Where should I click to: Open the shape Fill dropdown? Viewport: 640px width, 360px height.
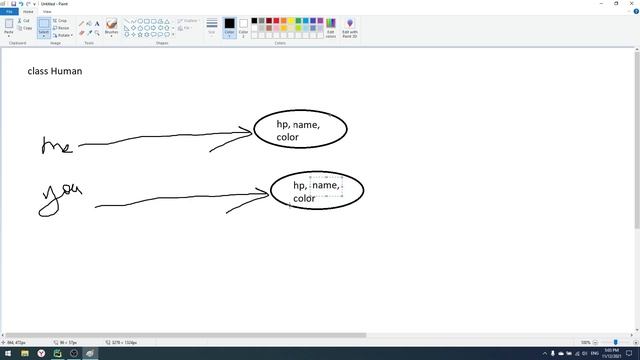185,28
